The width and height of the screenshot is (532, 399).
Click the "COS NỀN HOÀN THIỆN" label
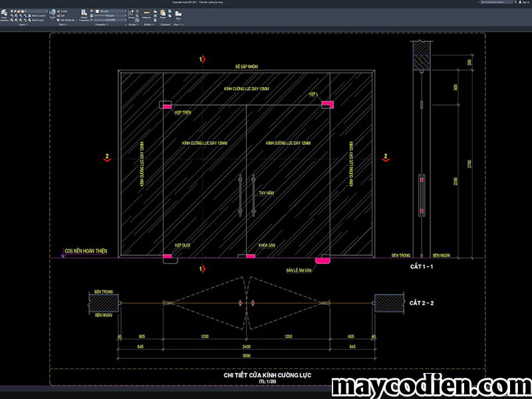coord(86,251)
